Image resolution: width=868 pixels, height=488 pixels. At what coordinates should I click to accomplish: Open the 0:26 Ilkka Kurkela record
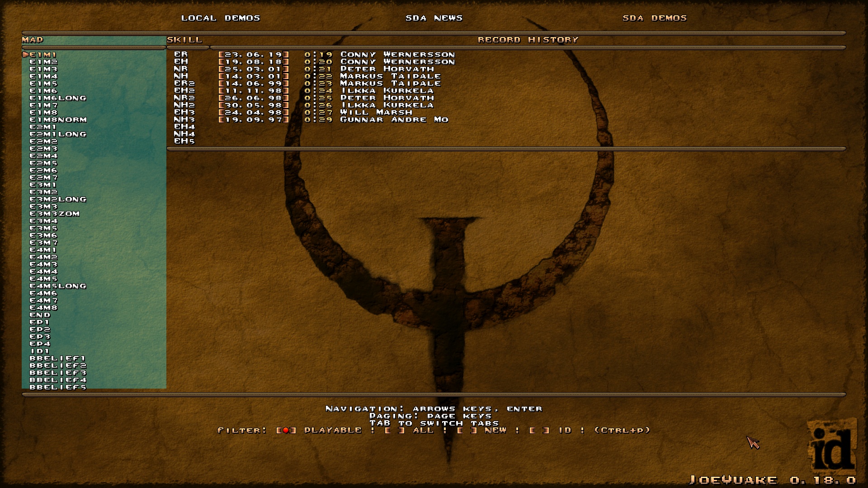pyautogui.click(x=325, y=105)
